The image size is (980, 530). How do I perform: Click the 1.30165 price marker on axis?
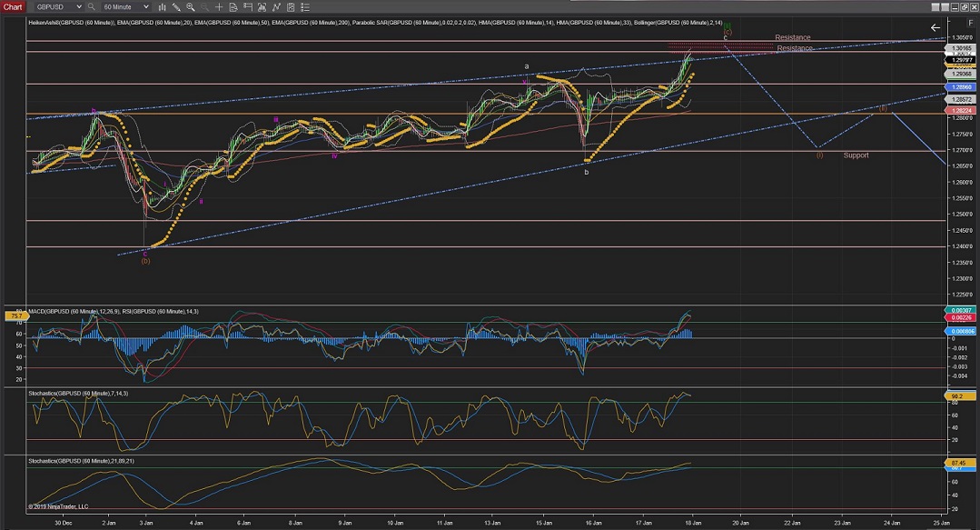[961, 48]
